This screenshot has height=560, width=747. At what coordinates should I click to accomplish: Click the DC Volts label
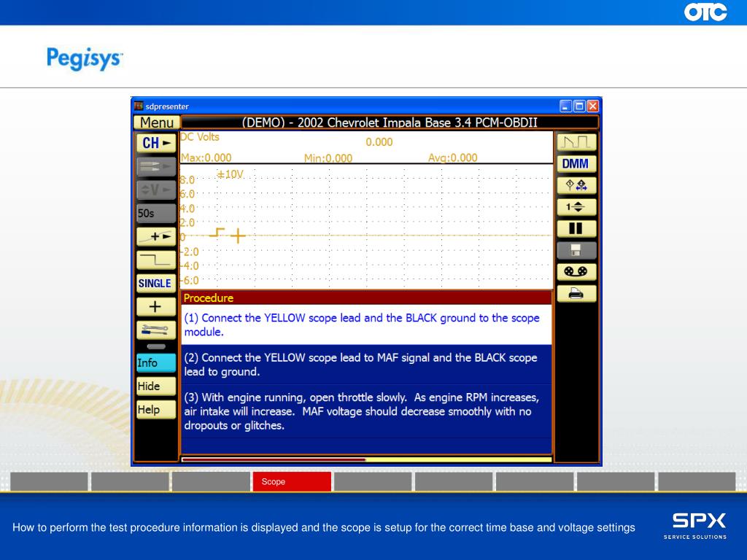[x=200, y=137]
